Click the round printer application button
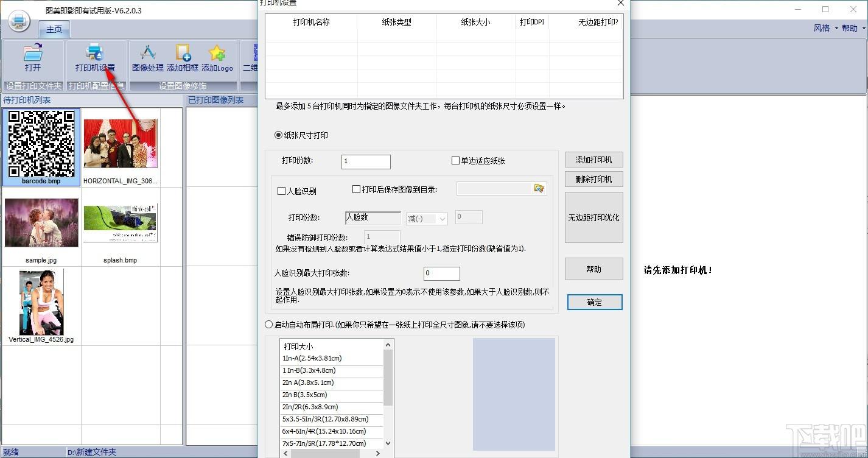The image size is (868, 458). [x=19, y=21]
